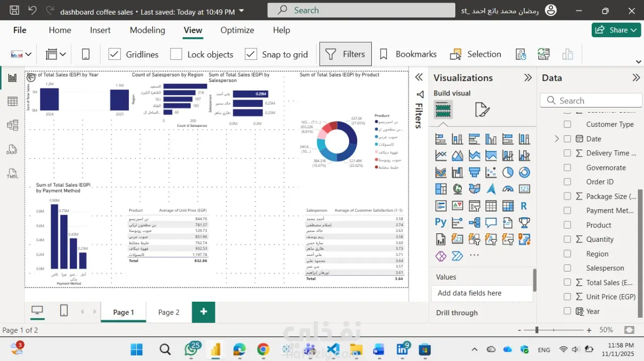Open the Themes dropdown in ribbon

21,54
